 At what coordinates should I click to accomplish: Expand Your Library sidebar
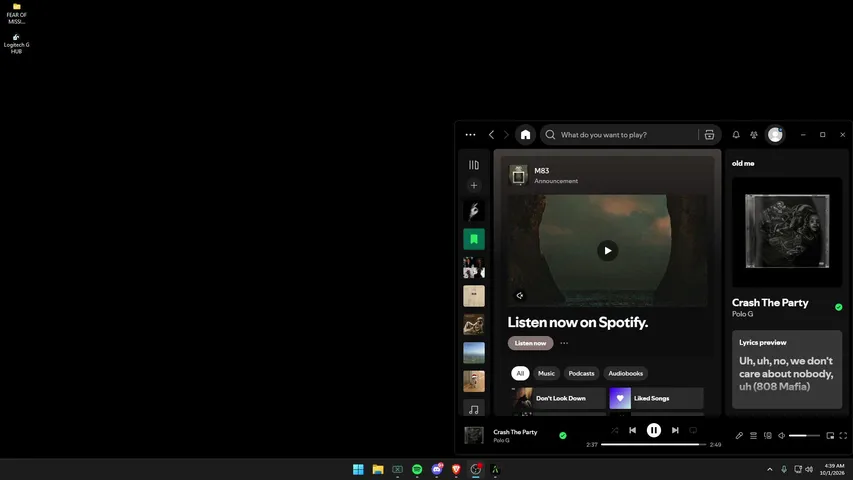pyautogui.click(x=474, y=165)
